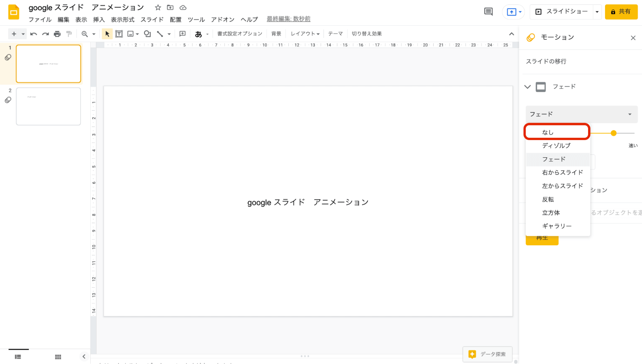Hide the menus with the up chevron
This screenshot has height=364, width=642.
click(x=512, y=34)
